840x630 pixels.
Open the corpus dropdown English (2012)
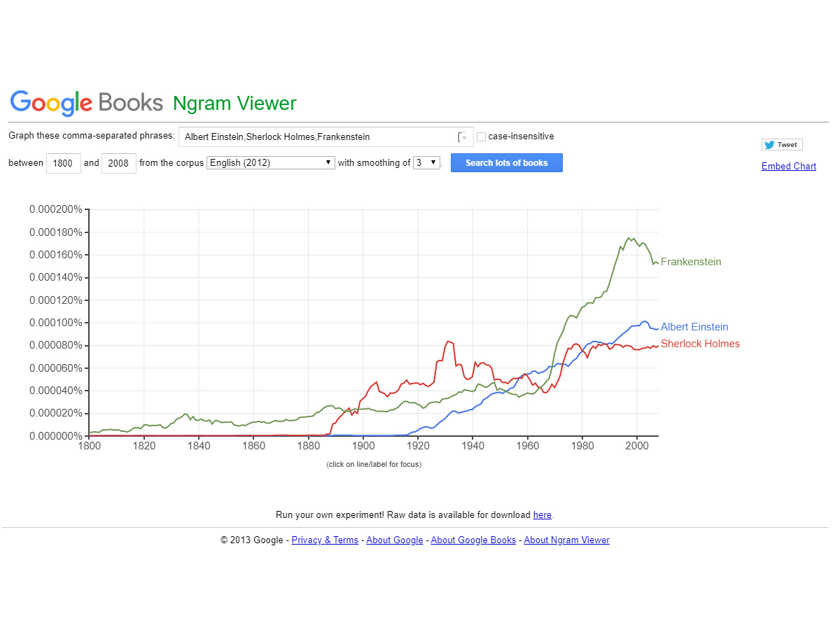tap(270, 163)
